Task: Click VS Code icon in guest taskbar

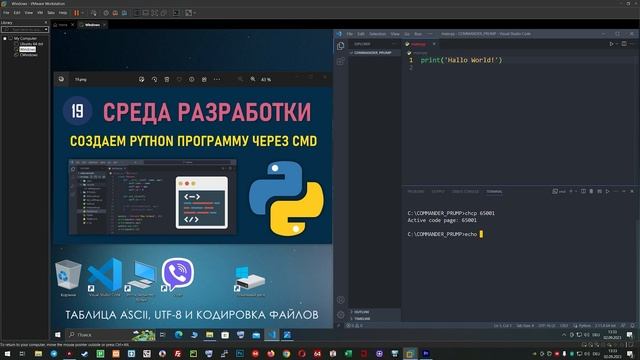Action: [272, 335]
